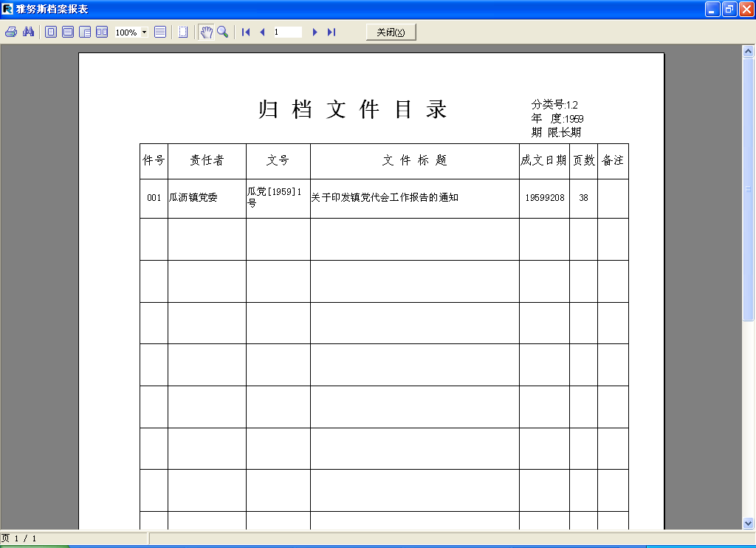Select the page width view icon

[68, 32]
